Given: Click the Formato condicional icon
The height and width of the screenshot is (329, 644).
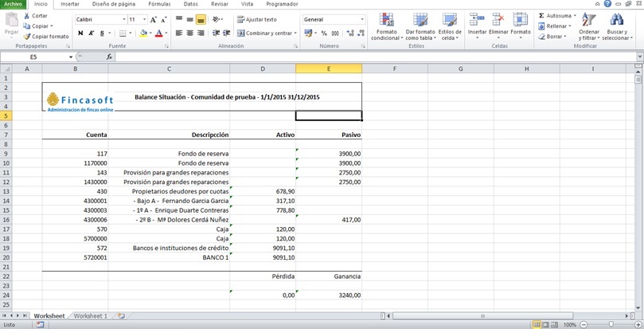Looking at the screenshot, I should point(385,21).
